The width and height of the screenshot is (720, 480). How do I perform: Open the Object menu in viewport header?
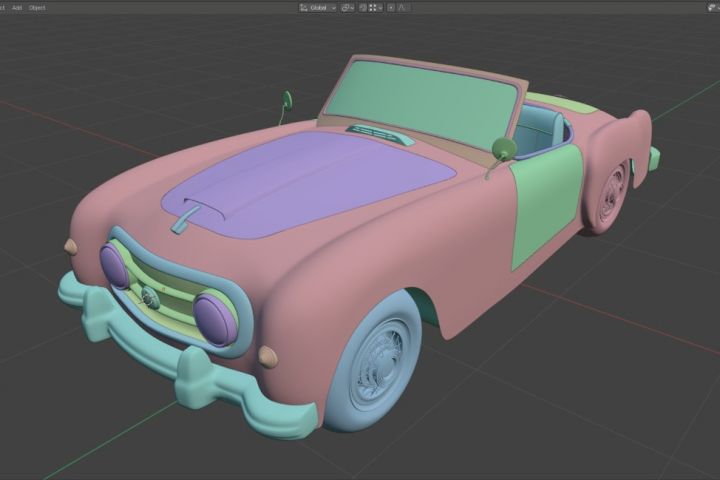pos(37,7)
